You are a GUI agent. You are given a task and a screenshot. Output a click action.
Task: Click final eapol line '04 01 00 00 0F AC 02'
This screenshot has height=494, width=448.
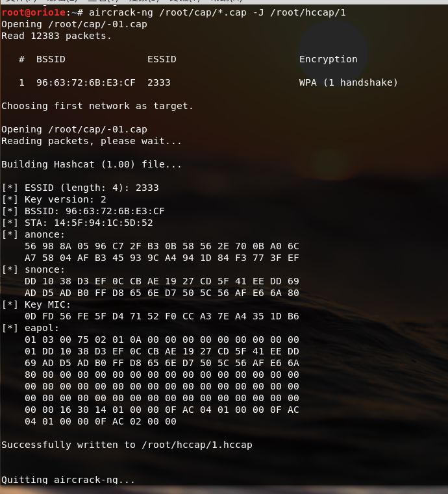101,421
